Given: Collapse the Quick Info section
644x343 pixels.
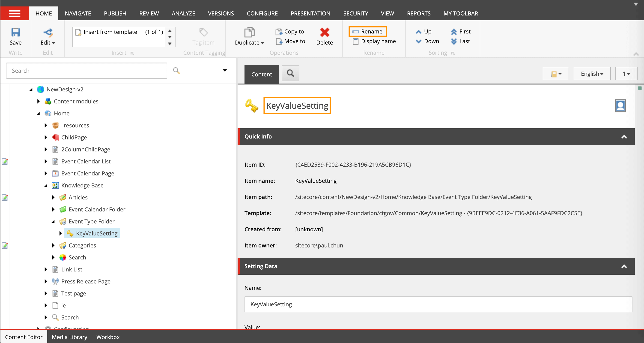Looking at the screenshot, I should [624, 137].
